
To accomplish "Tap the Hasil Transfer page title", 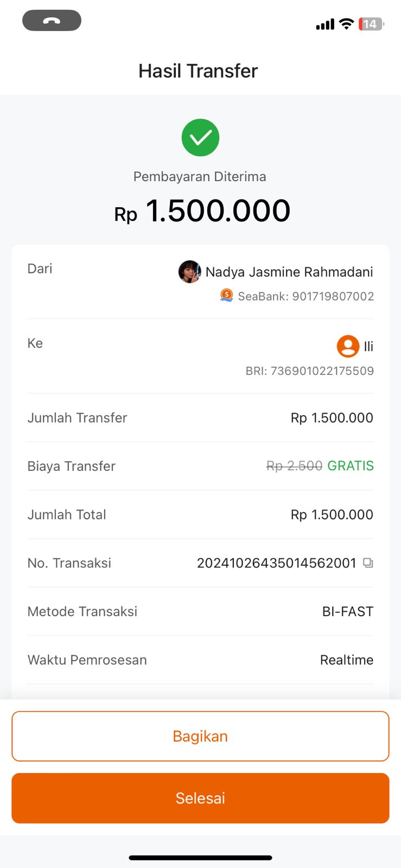I will [198, 71].
